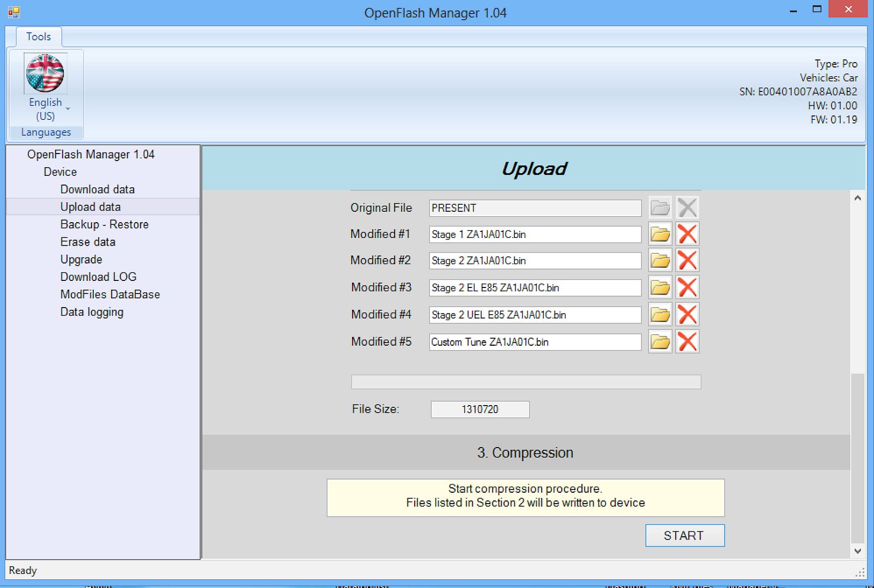Screen dimensions: 874x588
Task: Click the Upload heading
Action: coord(534,169)
